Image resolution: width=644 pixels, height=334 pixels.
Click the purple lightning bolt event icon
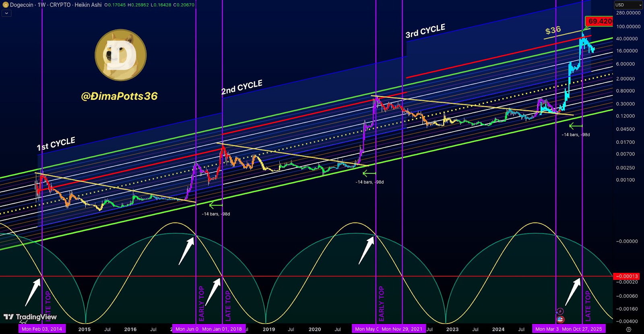click(x=560, y=311)
